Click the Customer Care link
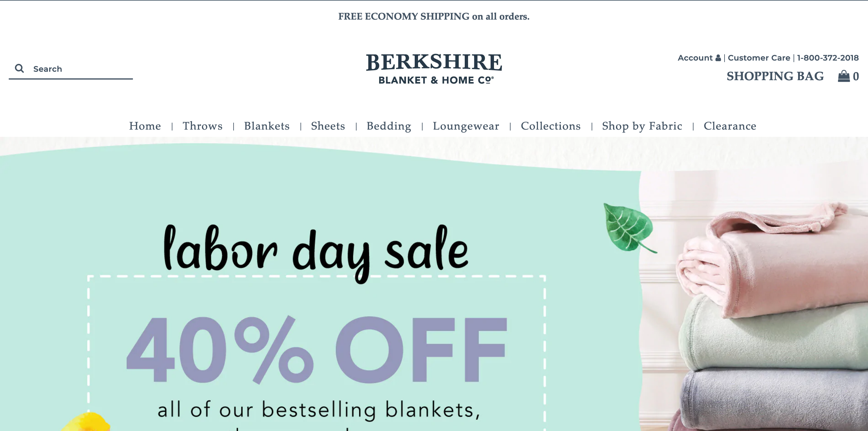Image resolution: width=868 pixels, height=431 pixels. click(x=759, y=58)
